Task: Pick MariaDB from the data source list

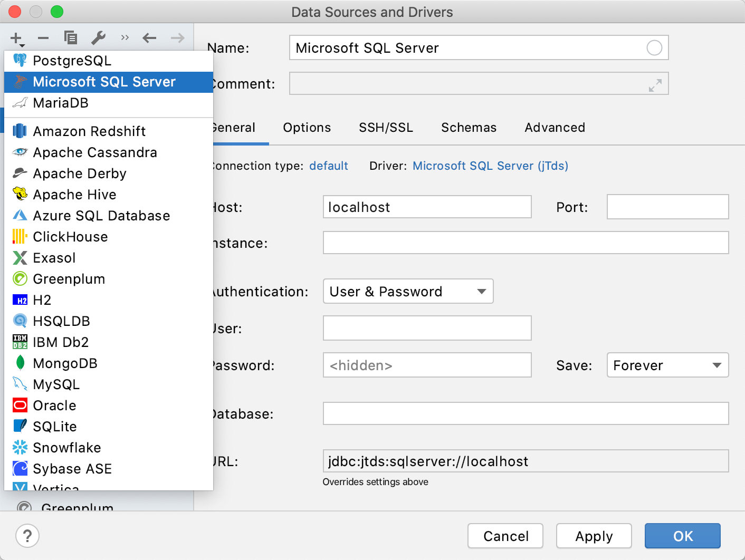Action: (109, 103)
